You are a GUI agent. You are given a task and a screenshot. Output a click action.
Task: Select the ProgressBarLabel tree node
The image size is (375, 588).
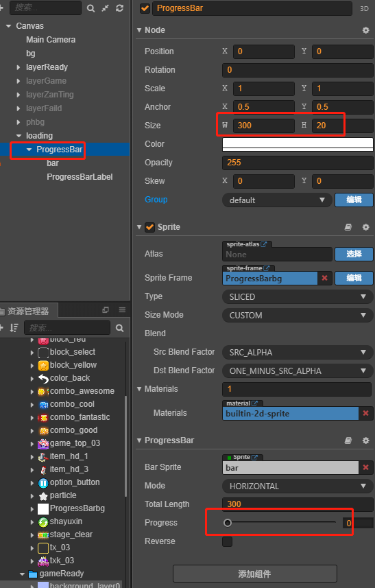click(x=80, y=177)
